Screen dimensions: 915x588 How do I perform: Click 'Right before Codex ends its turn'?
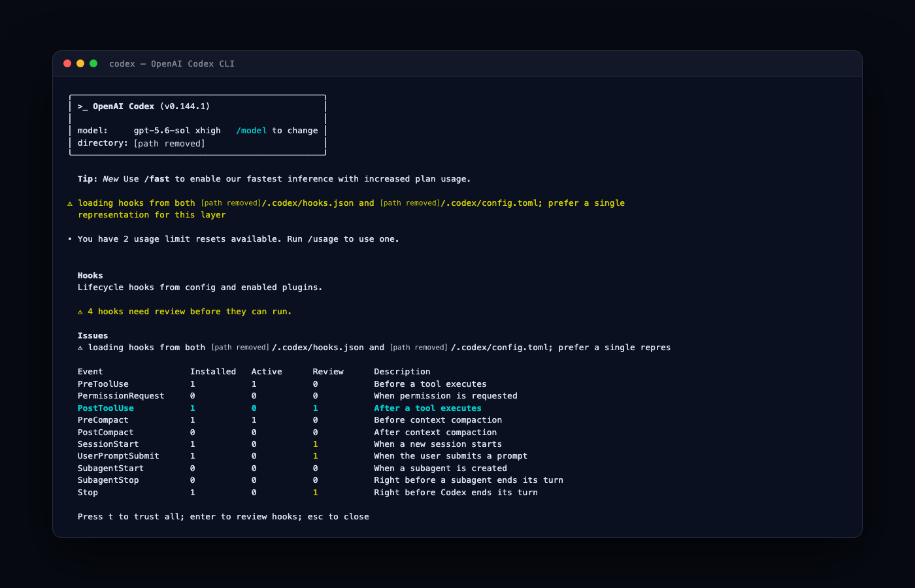coord(456,493)
